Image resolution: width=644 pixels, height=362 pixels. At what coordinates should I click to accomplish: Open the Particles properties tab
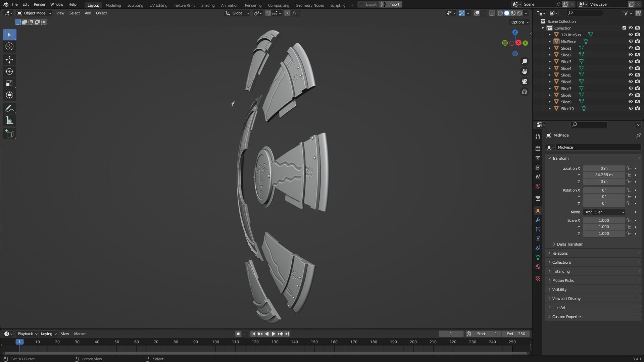click(538, 229)
